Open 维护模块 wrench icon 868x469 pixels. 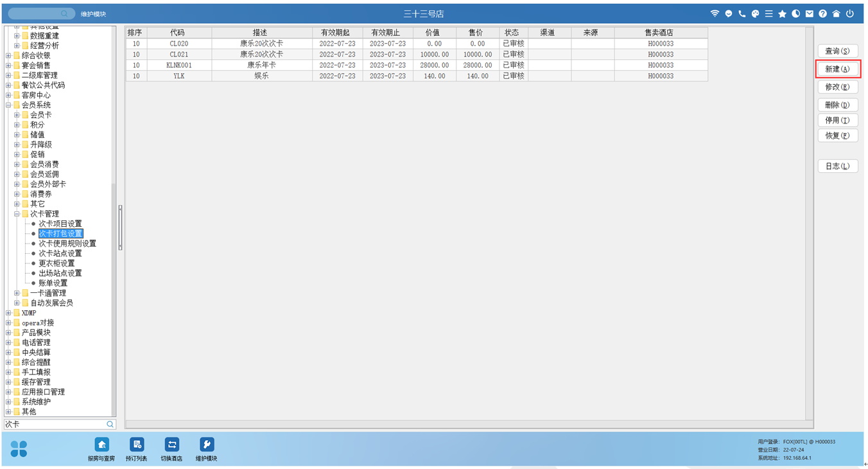tap(206, 445)
